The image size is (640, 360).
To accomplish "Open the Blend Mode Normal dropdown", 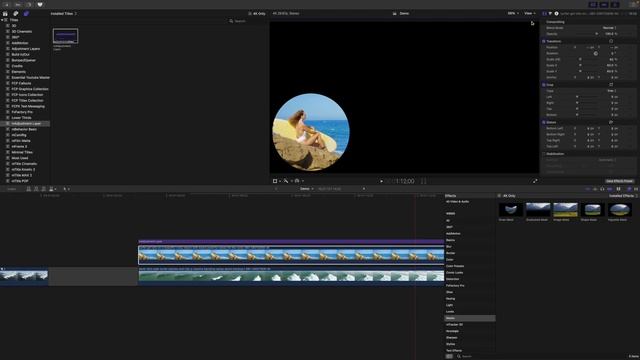I will pos(610,28).
